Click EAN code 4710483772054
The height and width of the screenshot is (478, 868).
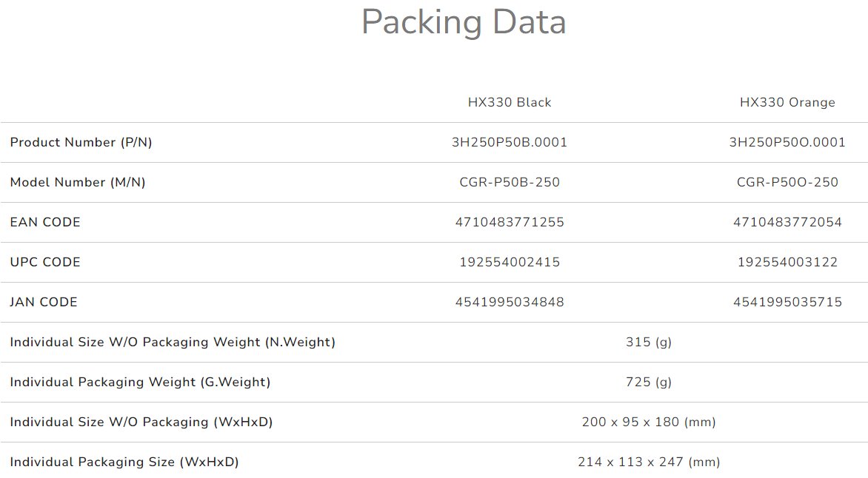point(787,223)
